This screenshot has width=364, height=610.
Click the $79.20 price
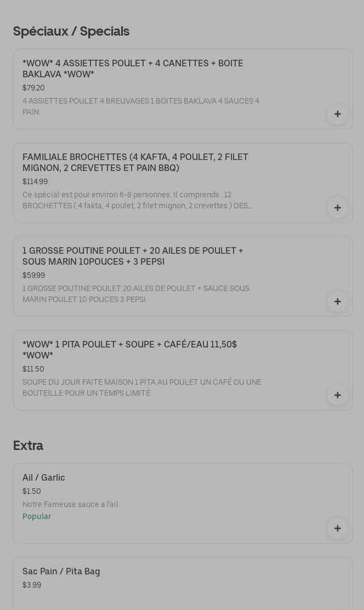(x=33, y=88)
